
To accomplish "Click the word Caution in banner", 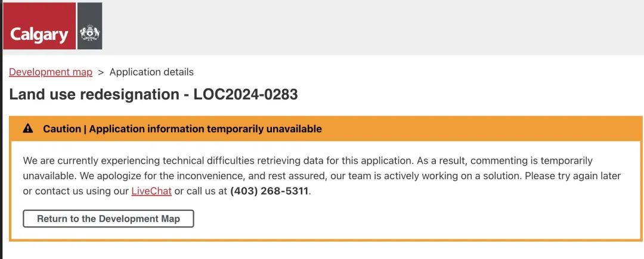I will pos(62,129).
